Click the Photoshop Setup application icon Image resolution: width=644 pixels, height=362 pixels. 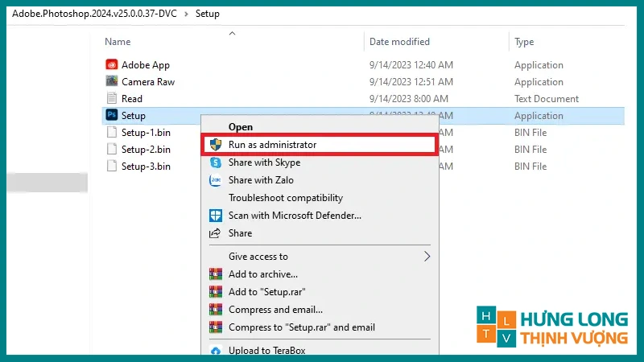(111, 115)
